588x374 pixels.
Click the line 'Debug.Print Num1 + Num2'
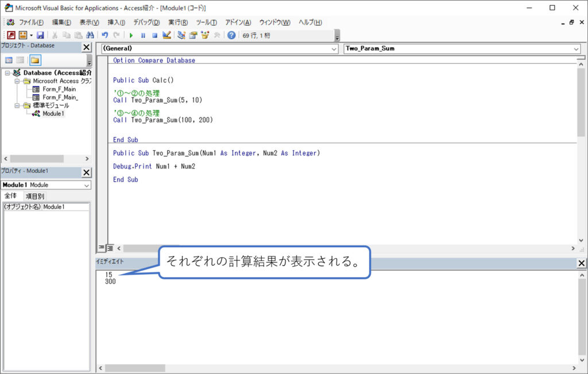(x=154, y=166)
